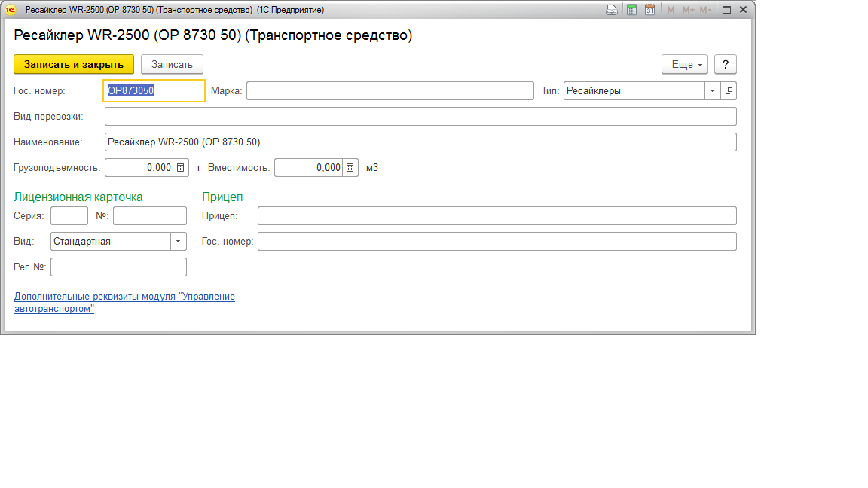The image size is (868, 488).
Task: Click the Прицеп input field
Action: click(x=497, y=216)
